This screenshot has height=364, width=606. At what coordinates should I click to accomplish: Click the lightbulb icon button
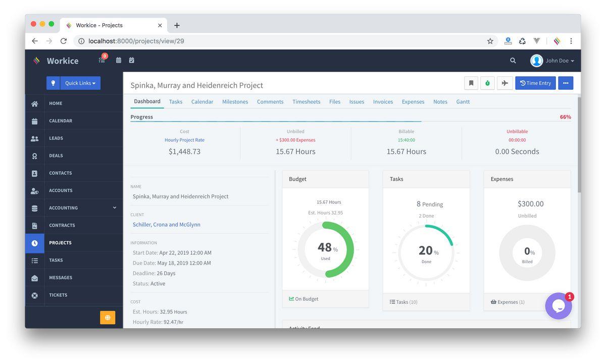pyautogui.click(x=53, y=83)
